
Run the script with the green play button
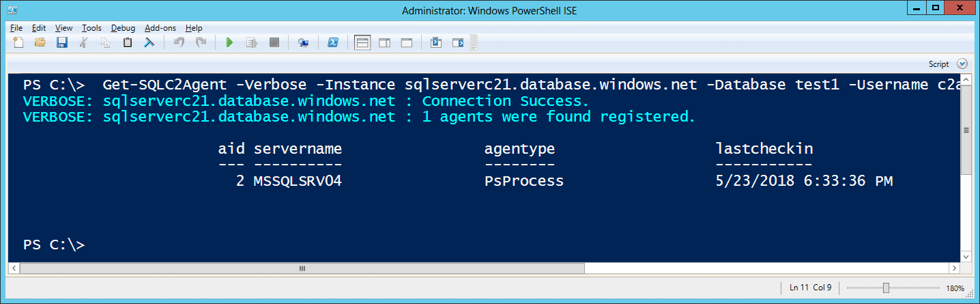[229, 43]
